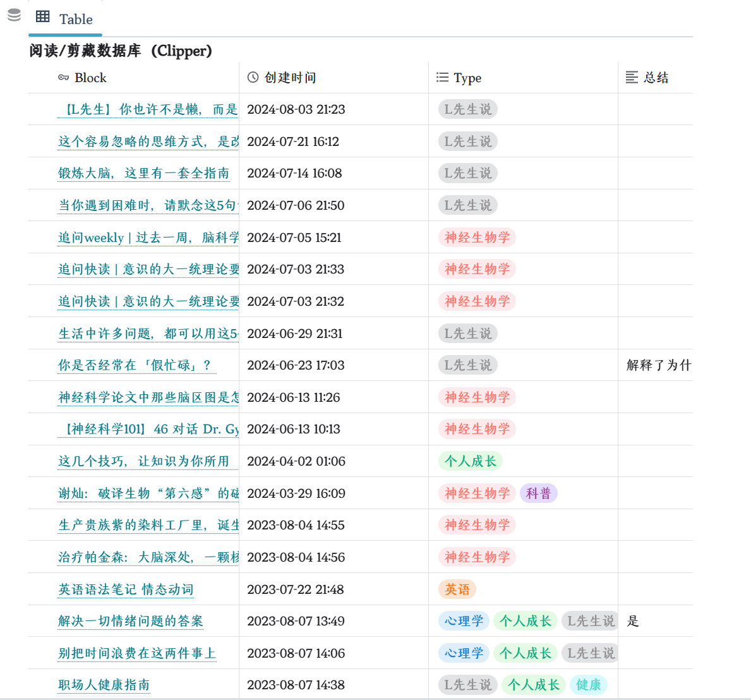This screenshot has height=700, width=751.
Task: Open the link 职场人健康指南
Action: 104,685
